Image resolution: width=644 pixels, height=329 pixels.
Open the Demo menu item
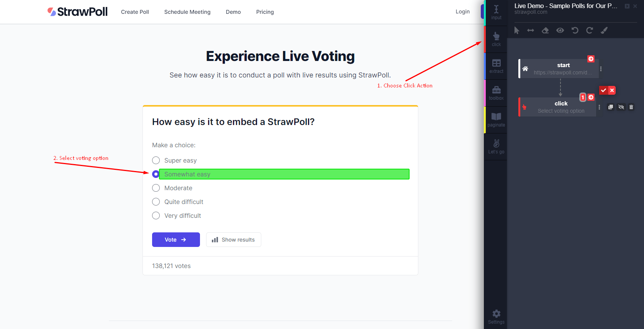point(233,12)
